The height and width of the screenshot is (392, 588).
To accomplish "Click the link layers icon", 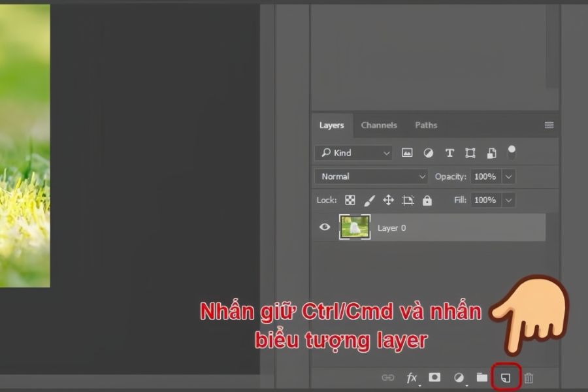I will click(388, 378).
